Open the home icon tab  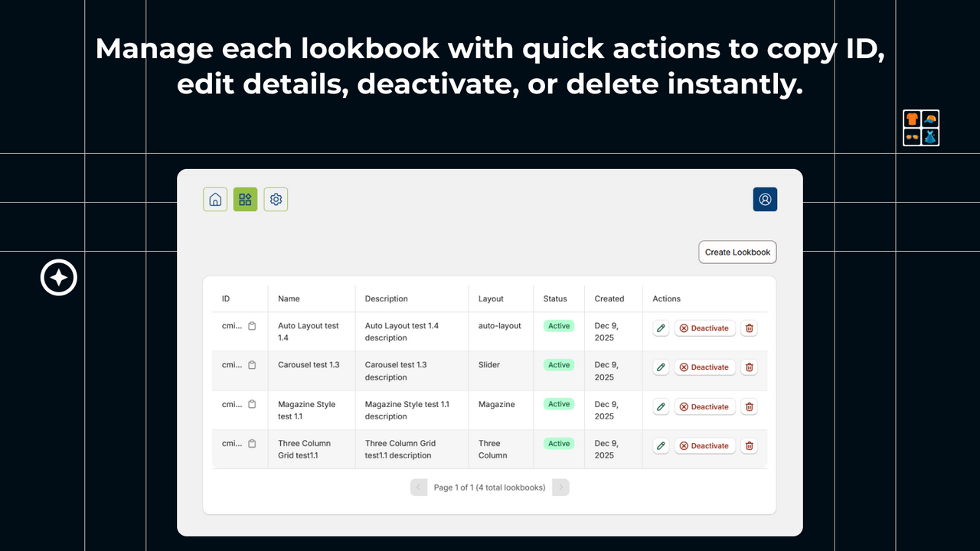[x=215, y=200]
